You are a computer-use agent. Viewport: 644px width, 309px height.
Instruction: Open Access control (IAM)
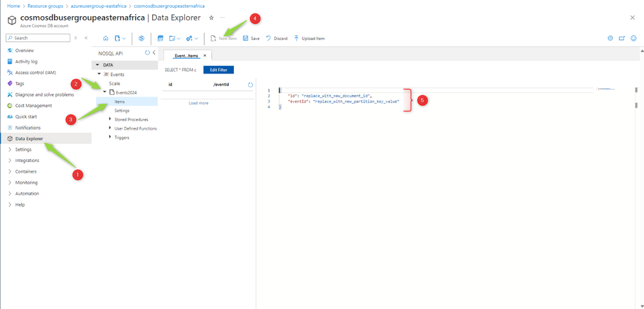35,72
